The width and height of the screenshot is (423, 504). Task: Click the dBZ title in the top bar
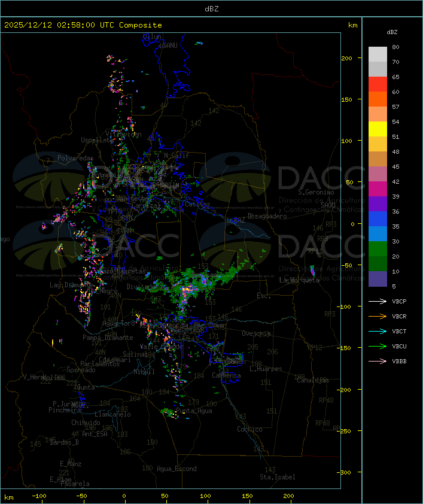tap(212, 9)
